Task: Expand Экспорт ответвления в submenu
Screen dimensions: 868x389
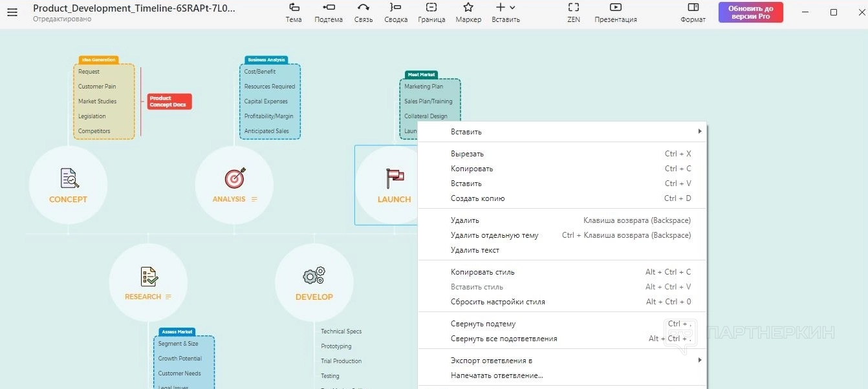Action: click(563, 360)
